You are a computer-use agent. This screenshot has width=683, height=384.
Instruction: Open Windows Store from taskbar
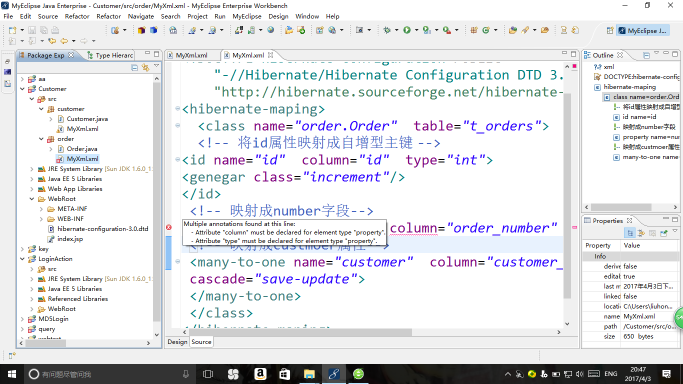(284, 374)
